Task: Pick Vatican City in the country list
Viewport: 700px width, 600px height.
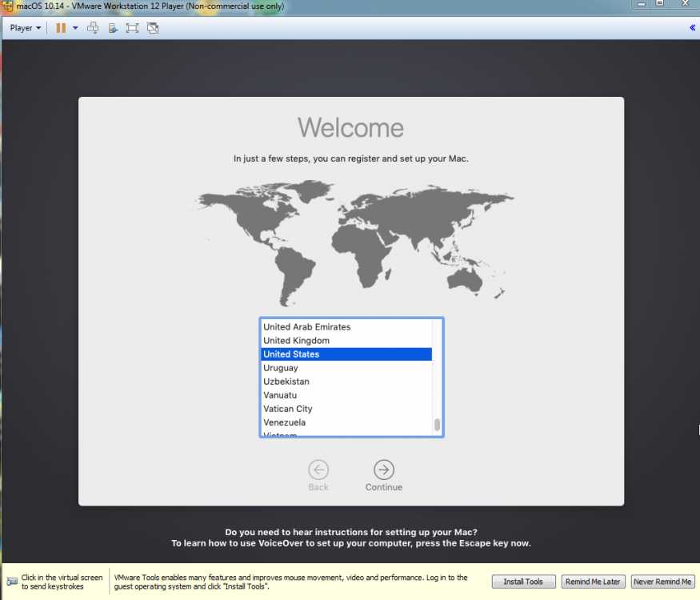Action: 346,409
